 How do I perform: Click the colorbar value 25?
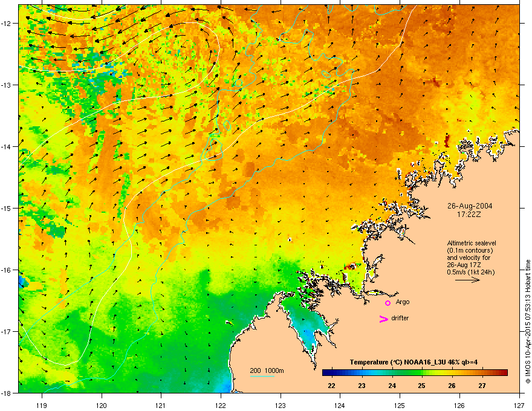pyautogui.click(x=422, y=386)
